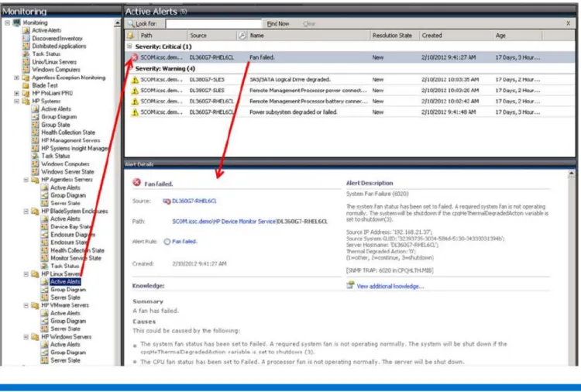This screenshot has width=581, height=392.
Task: Open Distributed Applications view
Action: 59,46
